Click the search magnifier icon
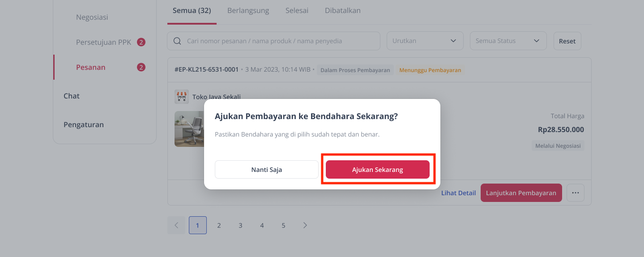644x257 pixels. click(x=178, y=41)
